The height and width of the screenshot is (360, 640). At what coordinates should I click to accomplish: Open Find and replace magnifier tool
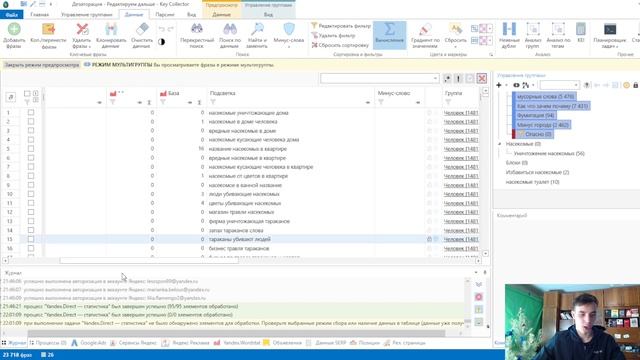coord(257,29)
